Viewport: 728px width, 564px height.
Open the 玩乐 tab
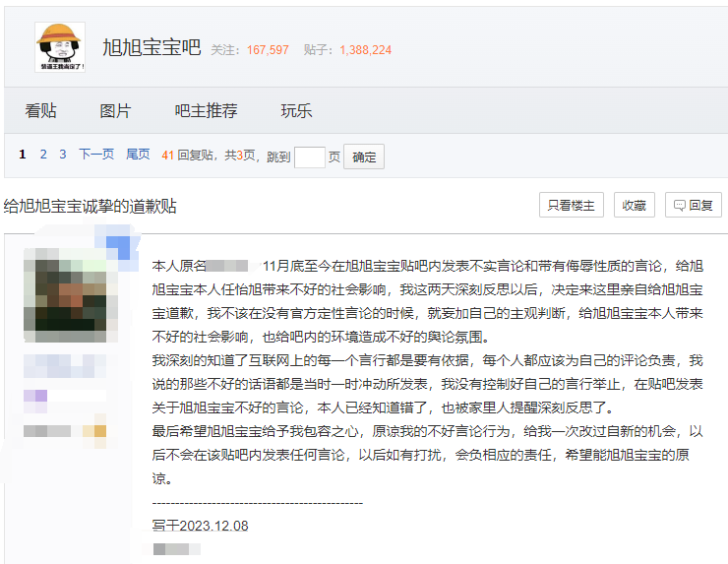point(296,110)
